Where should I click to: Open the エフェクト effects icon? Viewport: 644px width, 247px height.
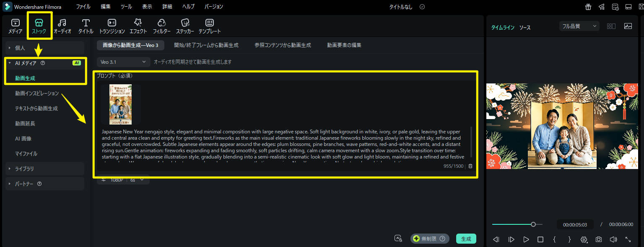click(x=138, y=26)
